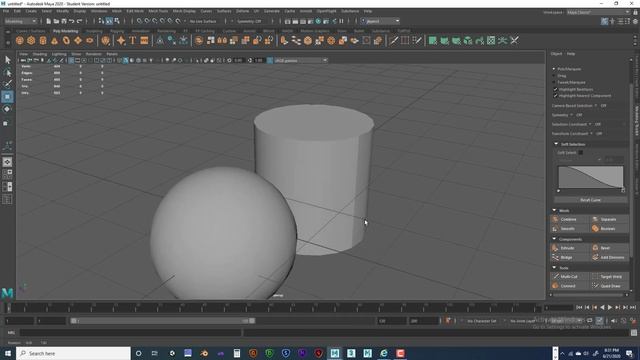Create a polygon sphere from the shelf
This screenshot has height=360, width=640.
(19, 40)
